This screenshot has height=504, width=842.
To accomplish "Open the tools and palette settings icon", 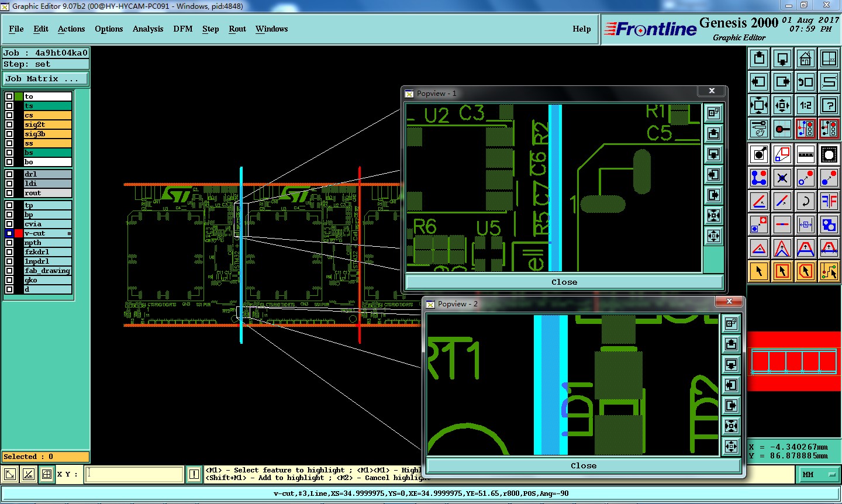I will coord(759,129).
